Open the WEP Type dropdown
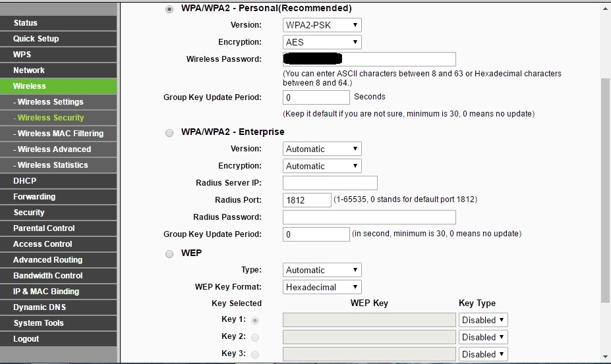 [322, 270]
